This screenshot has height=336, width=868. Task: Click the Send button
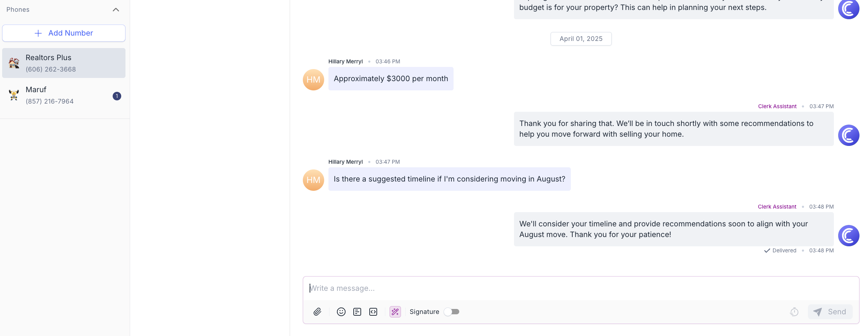(x=830, y=312)
